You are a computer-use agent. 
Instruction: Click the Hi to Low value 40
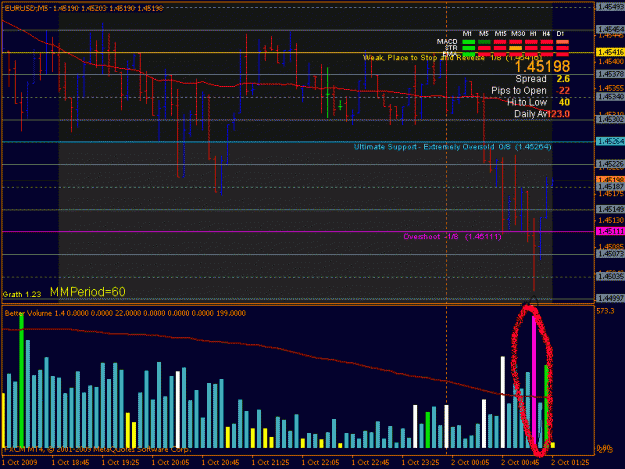(564, 102)
